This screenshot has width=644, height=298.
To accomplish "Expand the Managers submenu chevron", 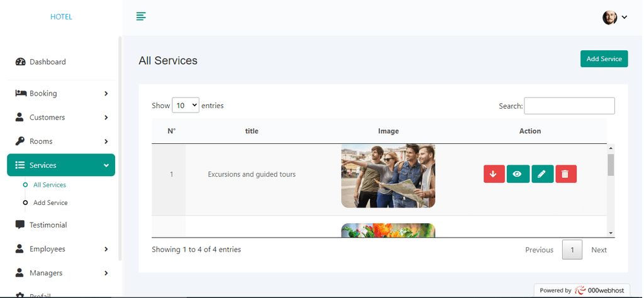I will (106, 273).
